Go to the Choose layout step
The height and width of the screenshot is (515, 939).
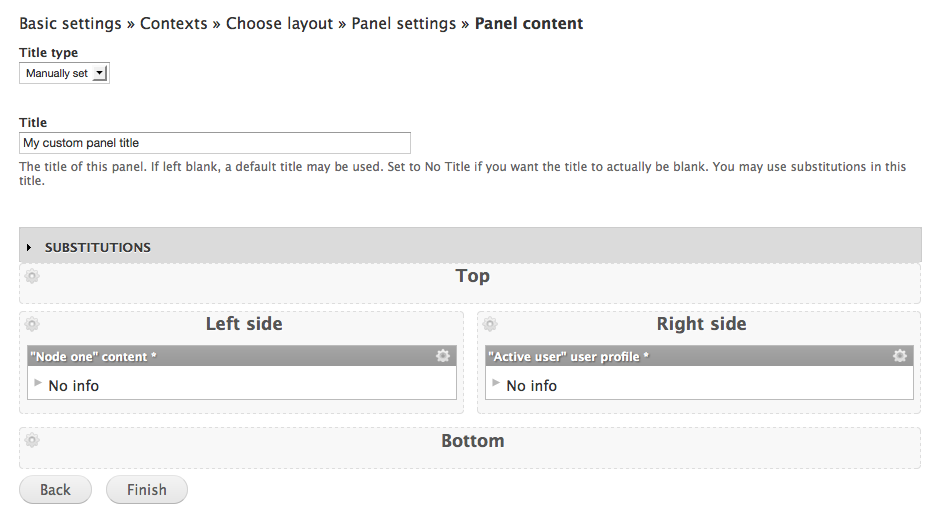click(279, 23)
